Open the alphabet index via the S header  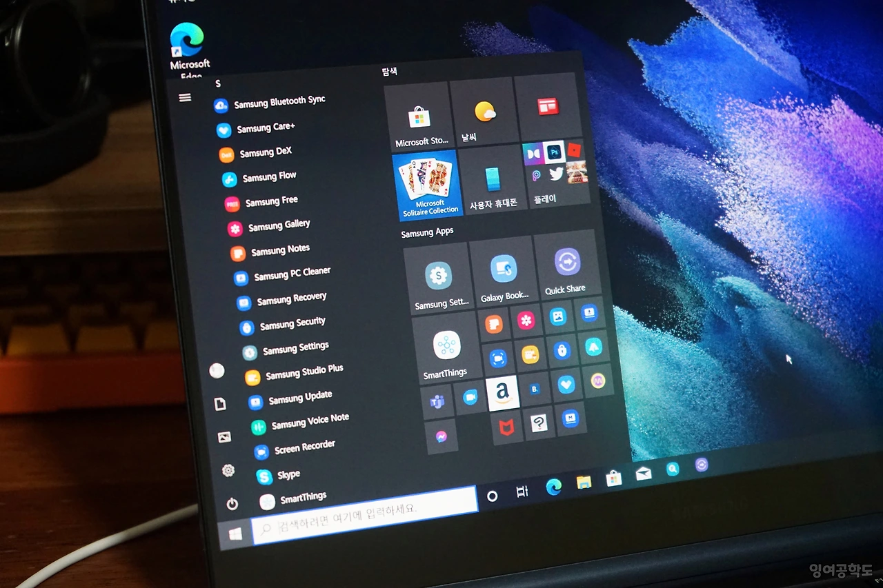pos(217,83)
